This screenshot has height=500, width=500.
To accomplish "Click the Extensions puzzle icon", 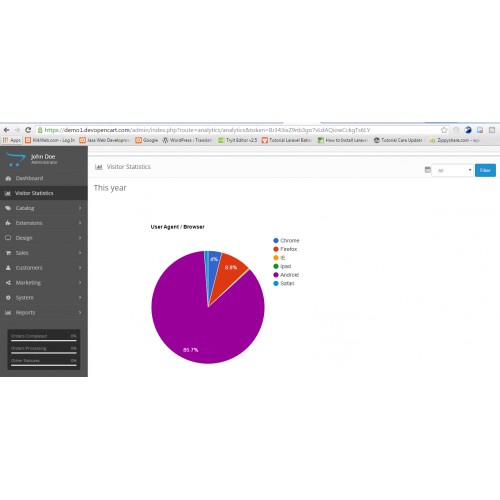I will [x=8, y=223].
